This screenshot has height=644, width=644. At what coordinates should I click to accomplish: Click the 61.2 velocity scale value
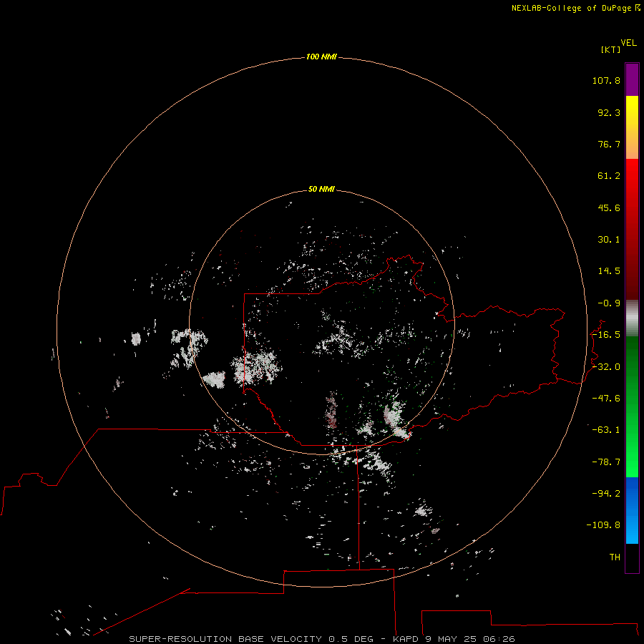coord(609,176)
